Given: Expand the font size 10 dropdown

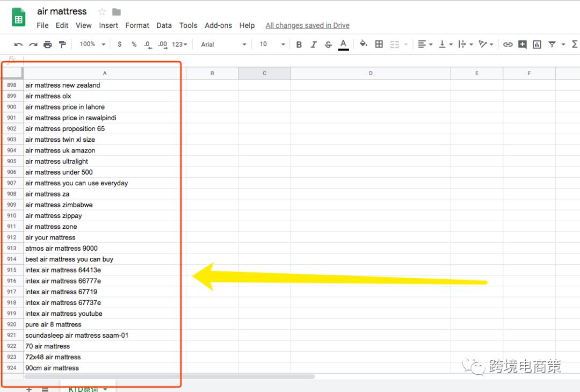Looking at the screenshot, I should tap(272, 45).
